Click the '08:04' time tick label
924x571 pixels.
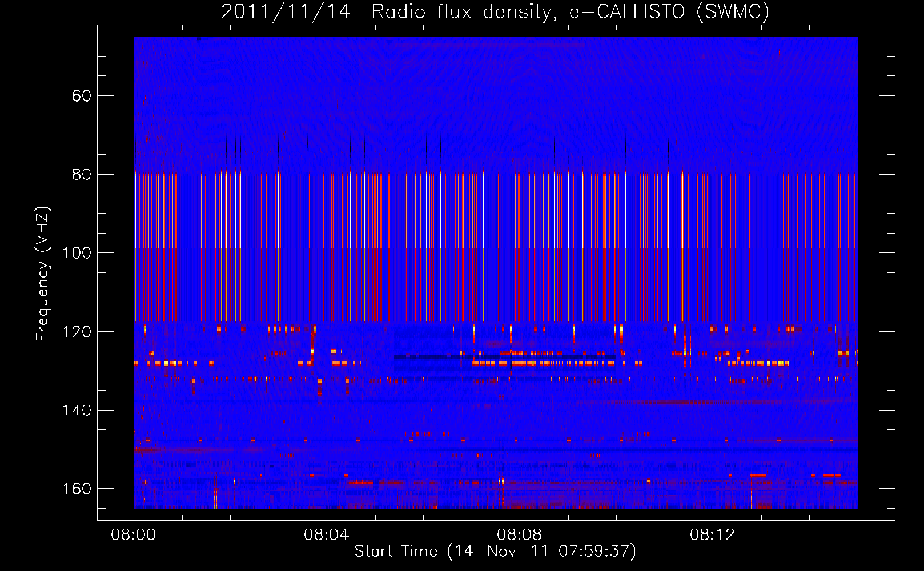pyautogui.click(x=327, y=535)
